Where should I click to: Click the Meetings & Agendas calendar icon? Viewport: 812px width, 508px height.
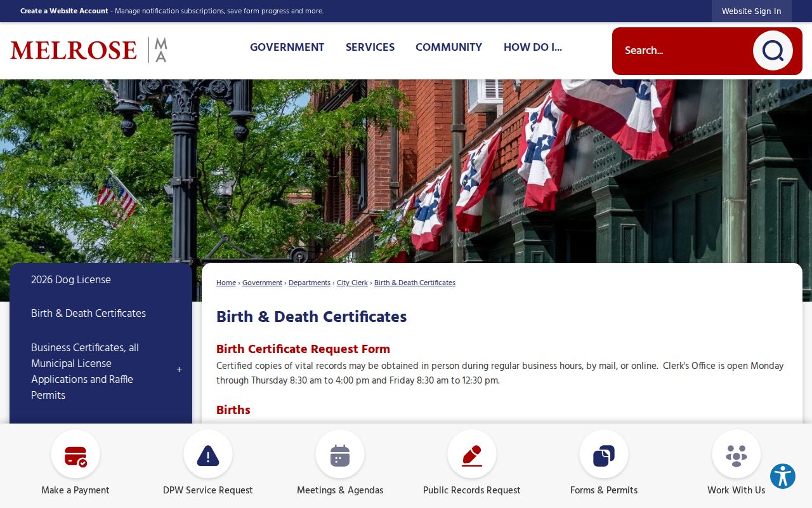(340, 455)
